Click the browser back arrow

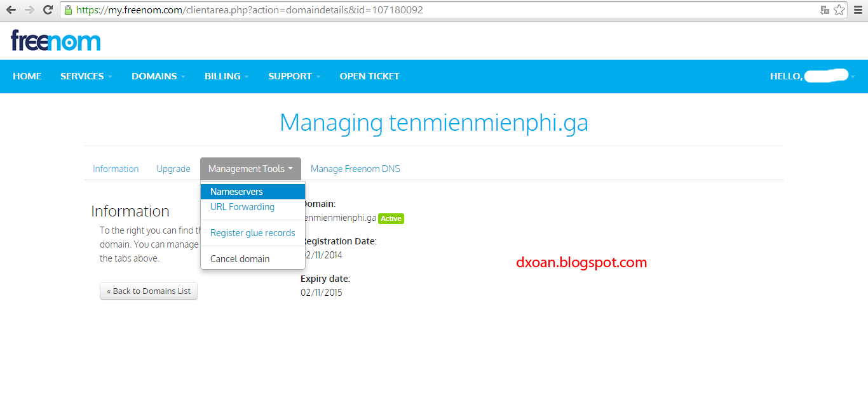(x=11, y=10)
